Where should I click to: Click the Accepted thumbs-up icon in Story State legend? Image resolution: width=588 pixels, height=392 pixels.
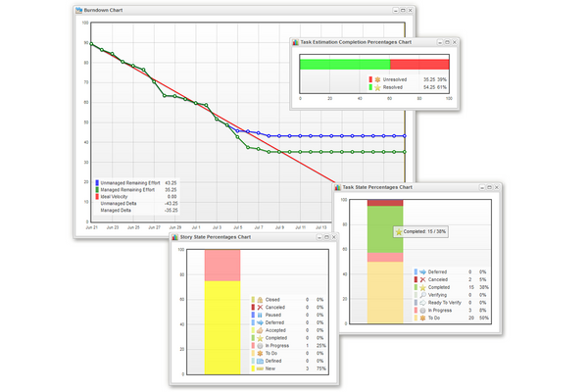260,330
